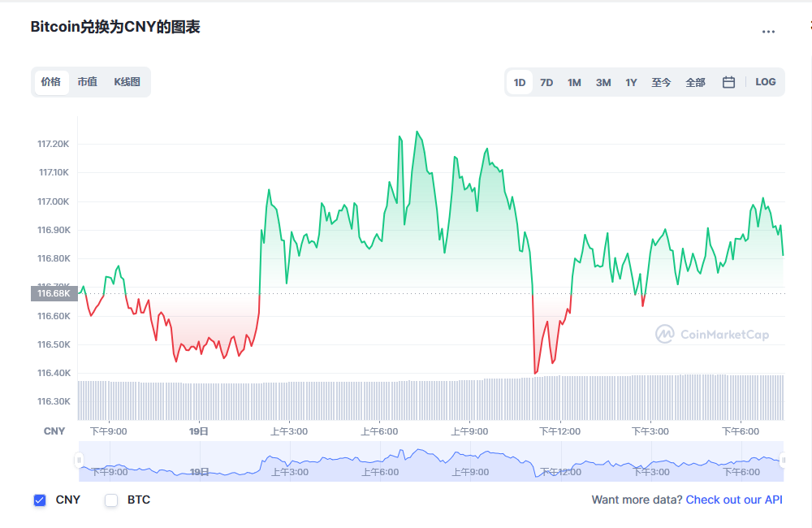The image size is (812, 528).
Task: Enable the BTC checkbox
Action: coord(111,500)
